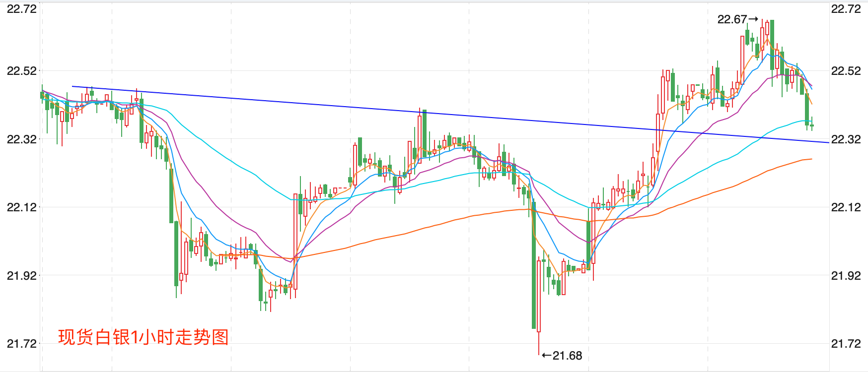Click the 21.72 label on right axis
Viewport: 868px width, 372px height.
[x=846, y=344]
